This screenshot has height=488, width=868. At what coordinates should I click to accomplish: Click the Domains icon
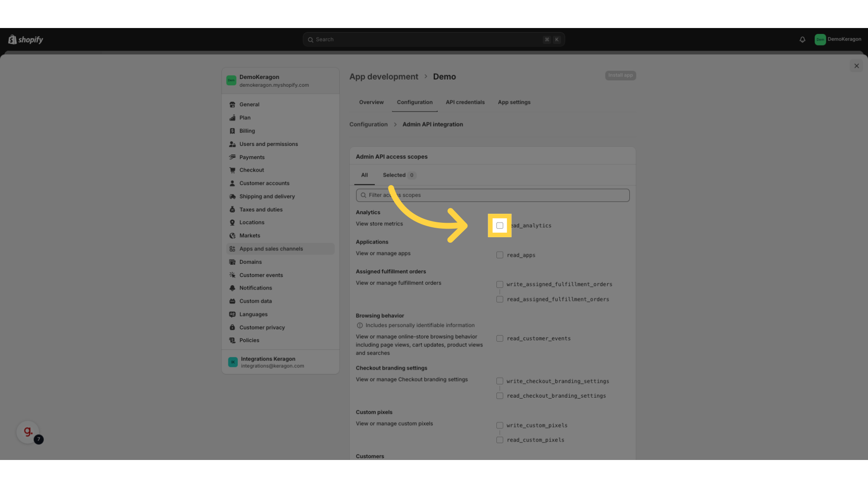pos(232,262)
